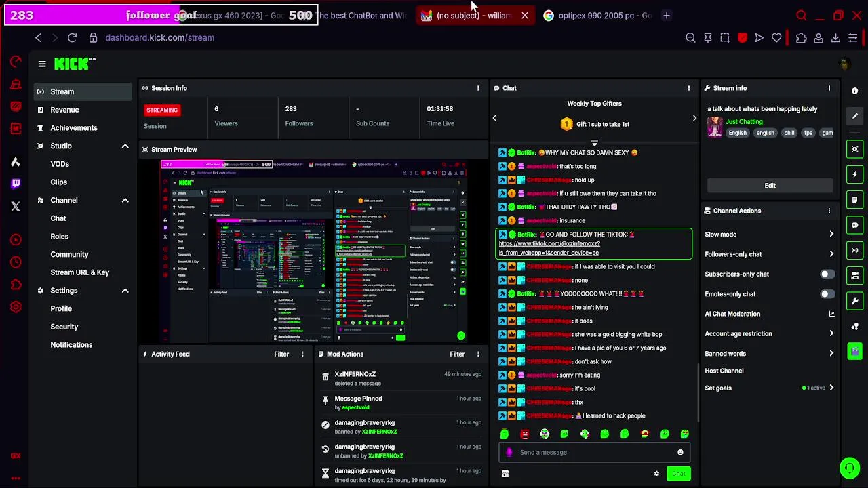Collapse the Channel sidebar section
The width and height of the screenshot is (868, 488).
coord(125,201)
